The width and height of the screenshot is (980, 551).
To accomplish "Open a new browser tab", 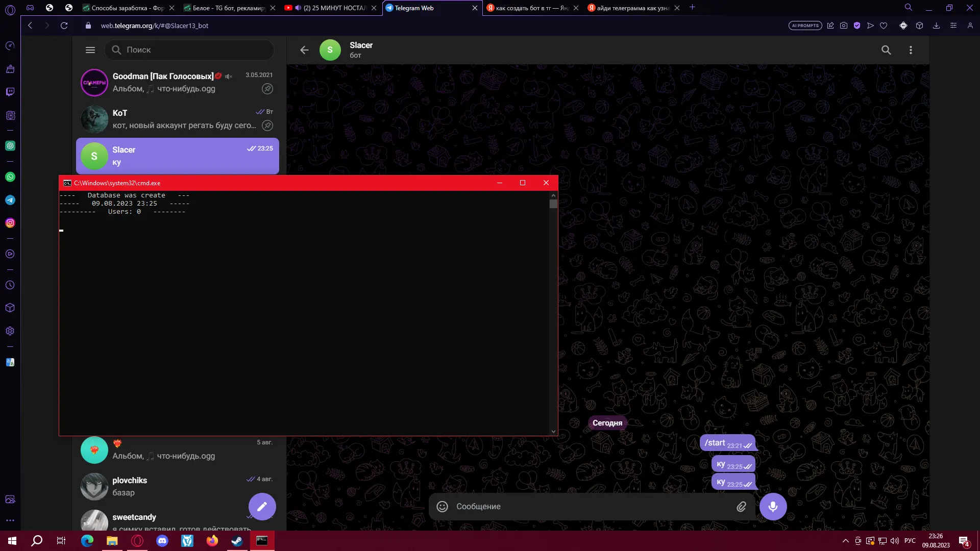I will point(692,7).
